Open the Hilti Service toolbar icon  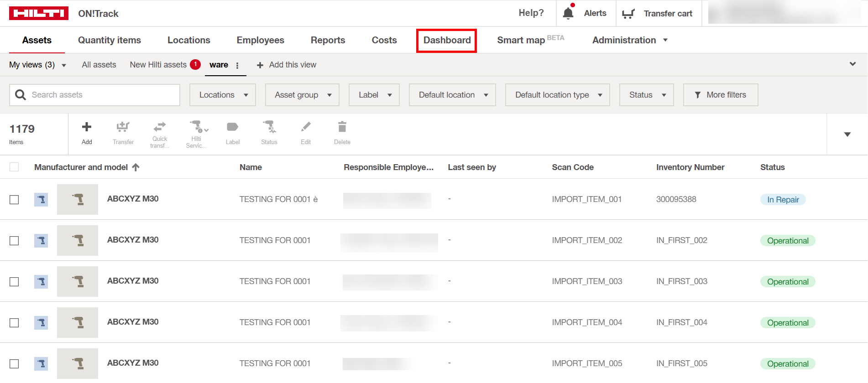coord(197,127)
